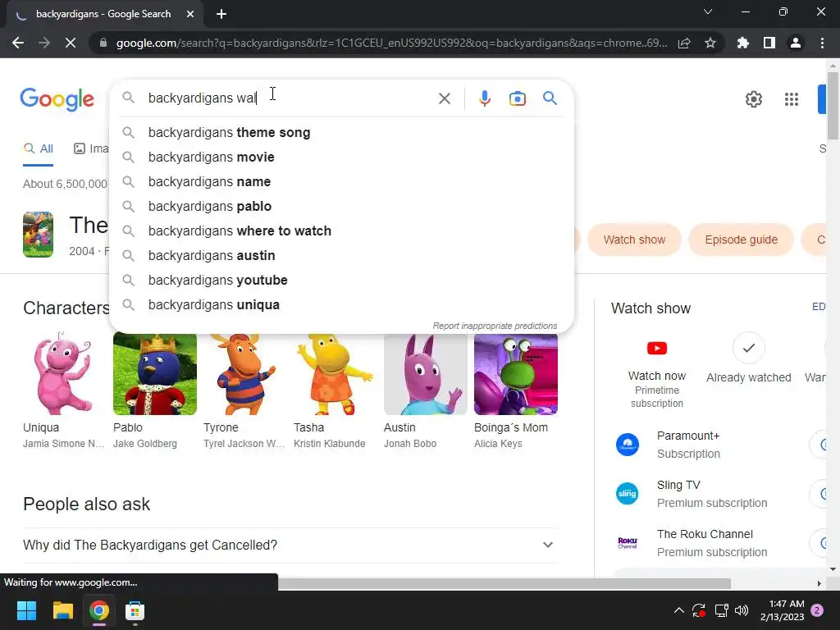Viewport: 840px width, 630px height.
Task: Click the Episode guide chip
Action: point(741,240)
